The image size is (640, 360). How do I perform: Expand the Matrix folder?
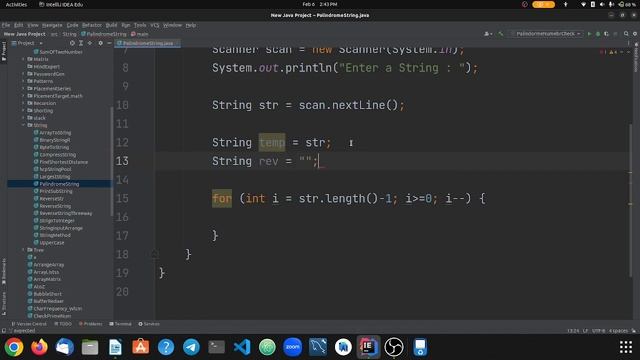(x=23, y=59)
